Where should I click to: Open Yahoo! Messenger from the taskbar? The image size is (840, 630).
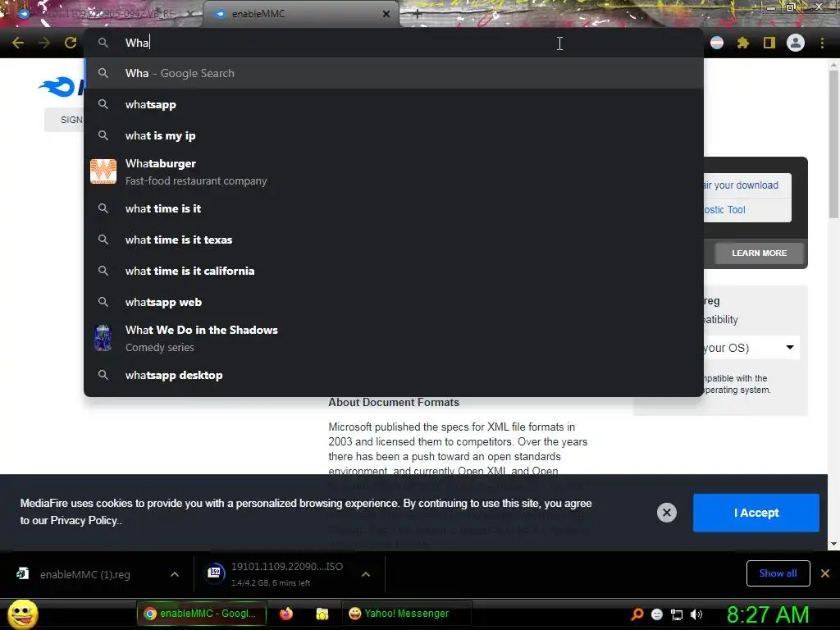(406, 614)
